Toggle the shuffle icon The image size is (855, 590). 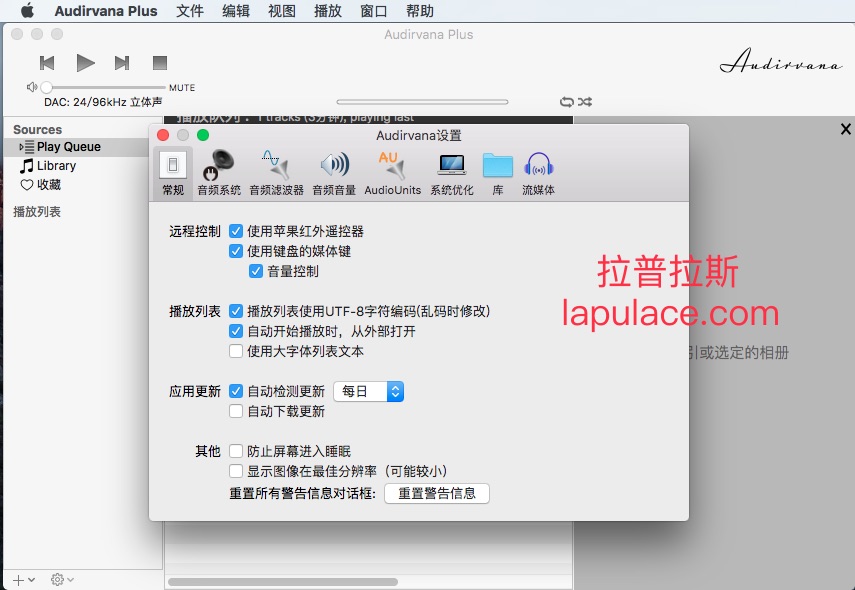tap(586, 102)
